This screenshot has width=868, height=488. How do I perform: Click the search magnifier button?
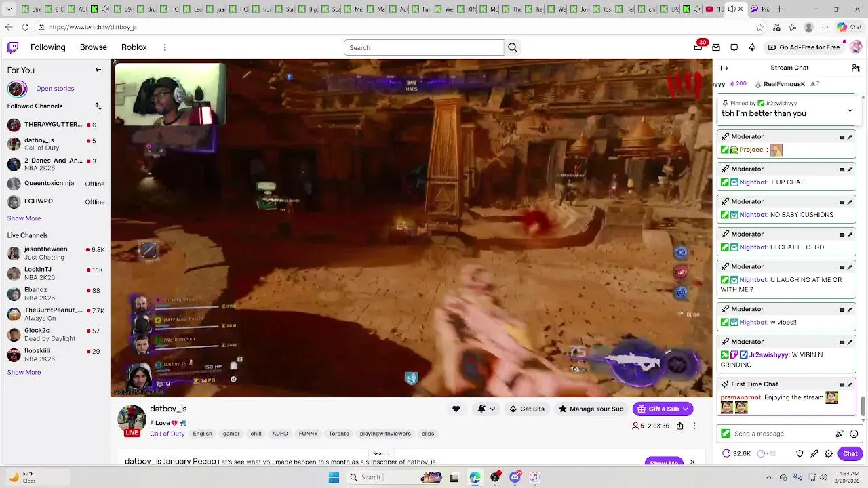[x=513, y=47]
